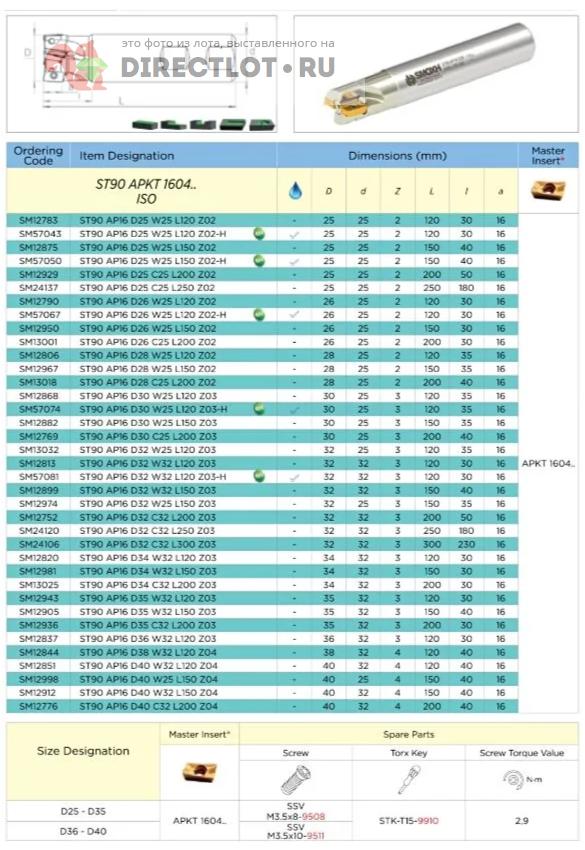Click the STK-T15-9910 Torx key code

click(x=409, y=821)
